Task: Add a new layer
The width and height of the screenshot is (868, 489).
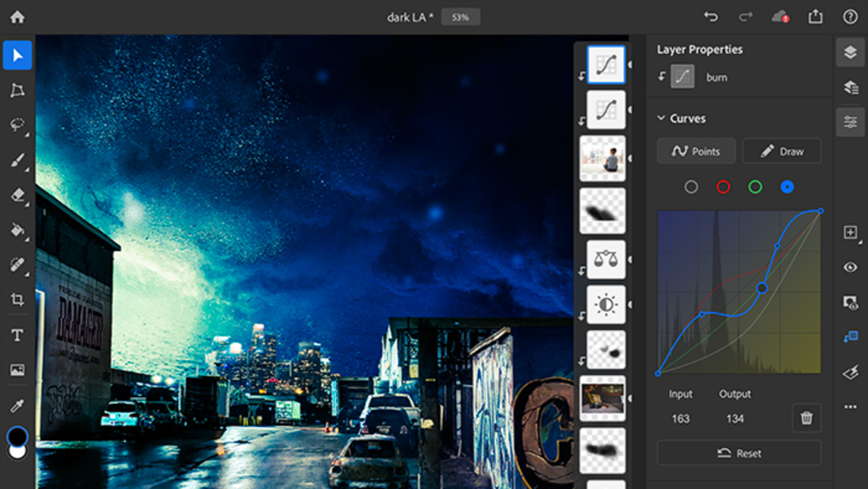Action: click(851, 232)
